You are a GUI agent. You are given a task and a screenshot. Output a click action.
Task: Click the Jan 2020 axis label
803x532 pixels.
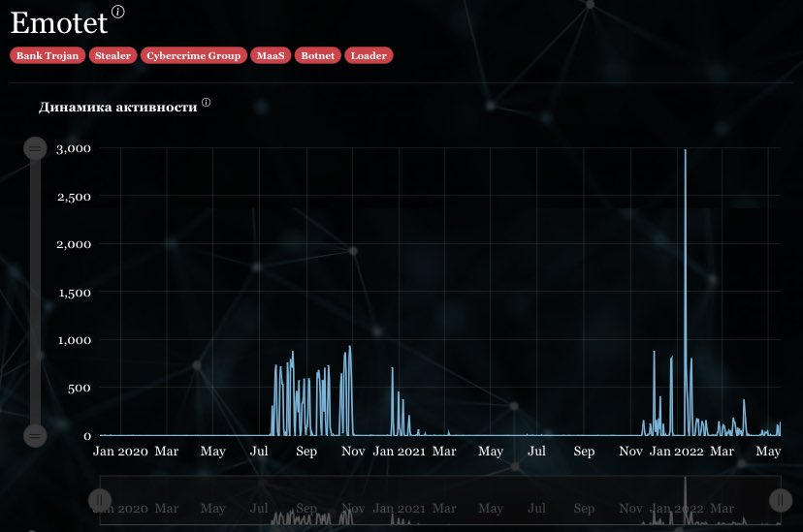tap(120, 452)
